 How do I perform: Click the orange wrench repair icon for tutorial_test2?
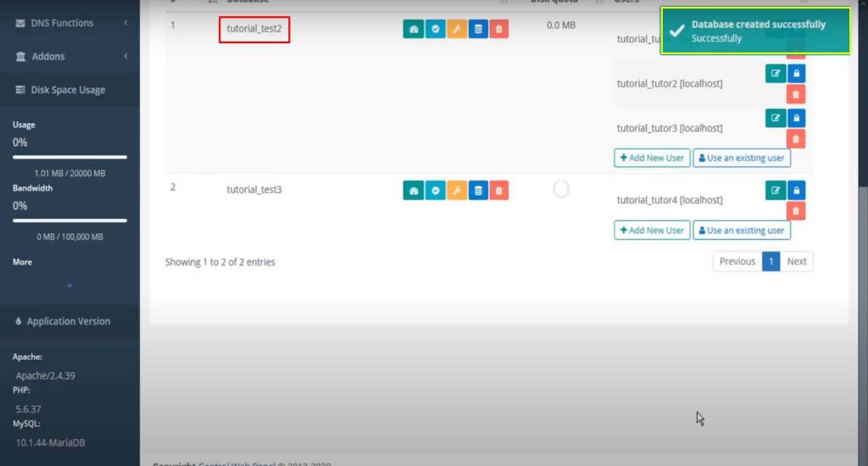tap(457, 29)
